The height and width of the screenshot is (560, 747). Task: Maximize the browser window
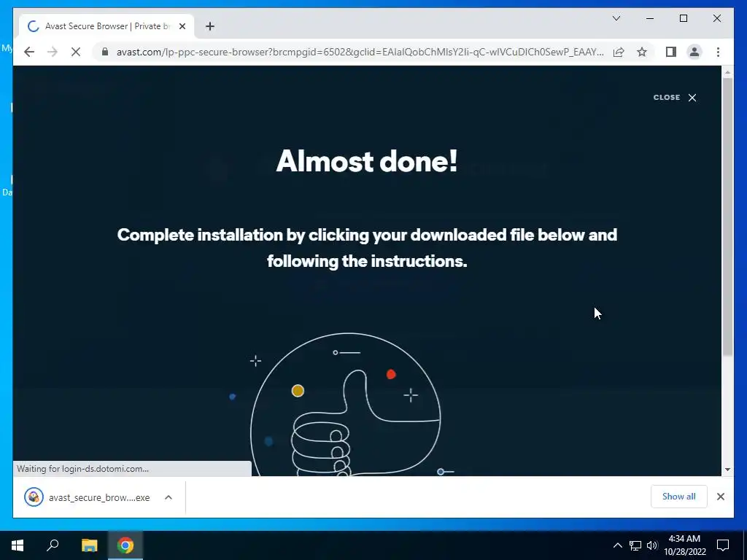(683, 18)
